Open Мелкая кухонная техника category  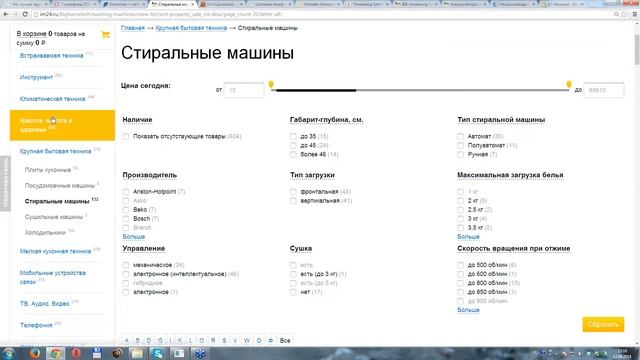click(55, 251)
